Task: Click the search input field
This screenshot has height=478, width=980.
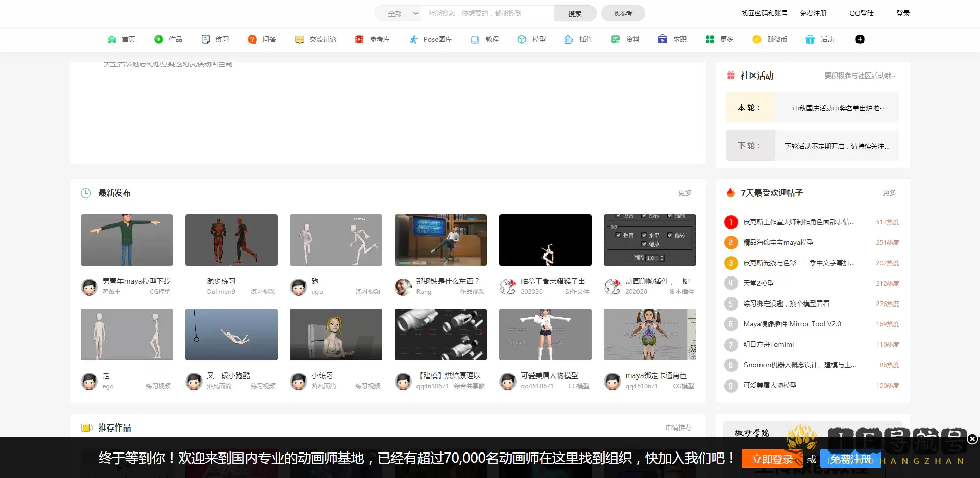Action: [487, 13]
